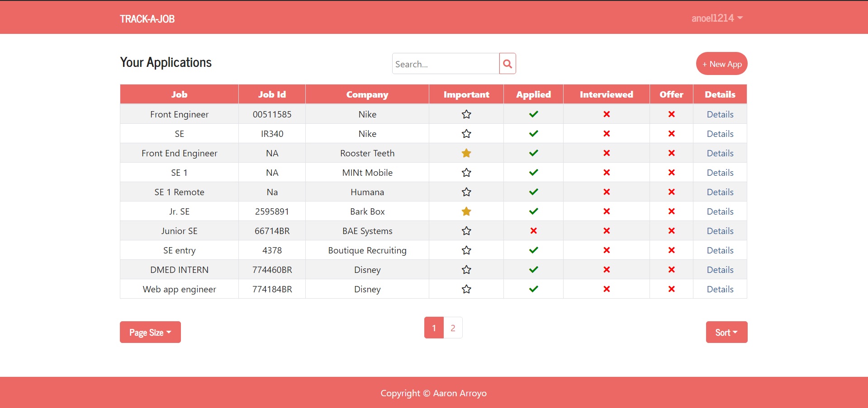Open Details for Bark Box row
Viewport: 868px width, 408px height.
click(x=720, y=211)
